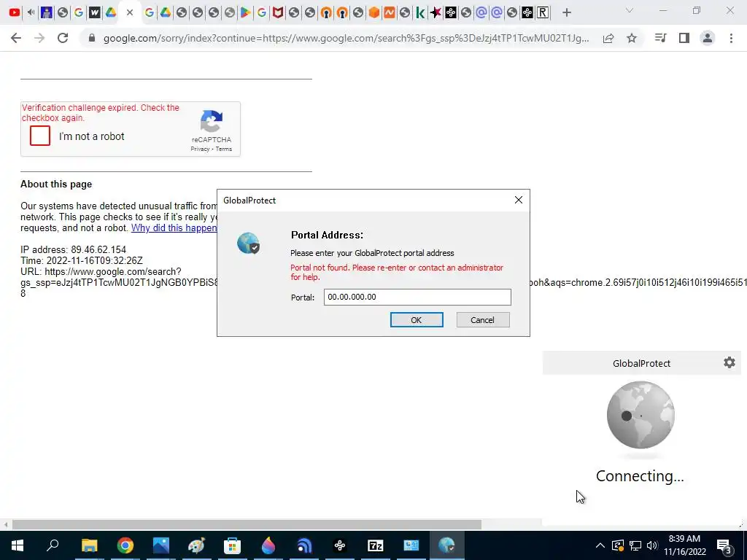The image size is (747, 560).
Task: Open the colorful droplet app on taskbar
Action: (268, 545)
